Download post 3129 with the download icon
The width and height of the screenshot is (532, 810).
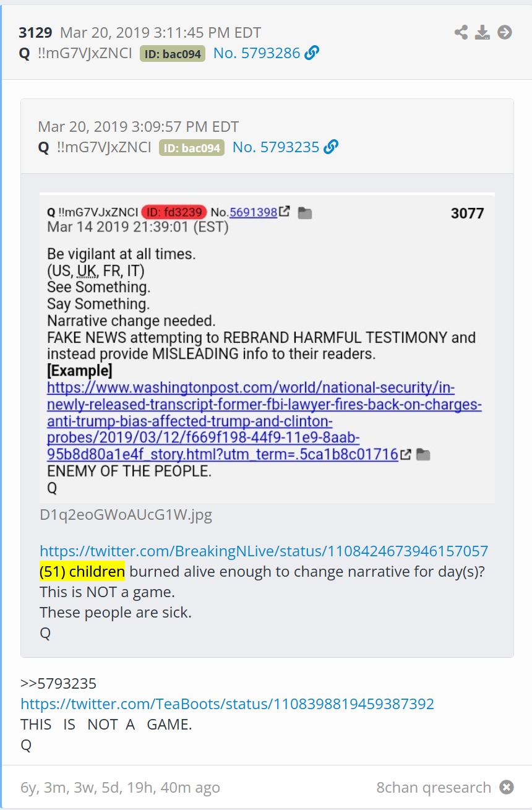483,32
